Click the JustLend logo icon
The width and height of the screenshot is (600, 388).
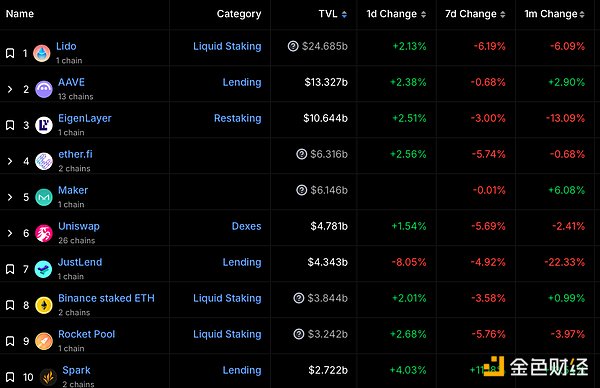point(43,269)
